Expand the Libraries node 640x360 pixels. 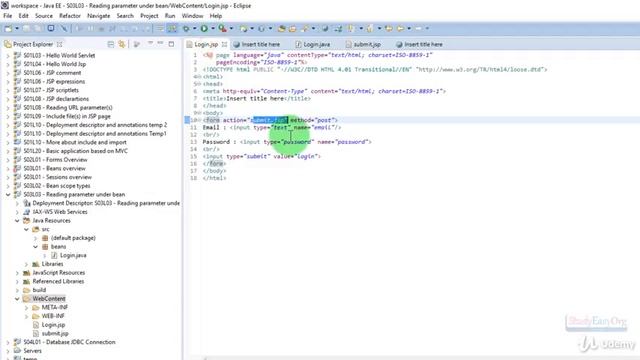pyautogui.click(x=27, y=264)
